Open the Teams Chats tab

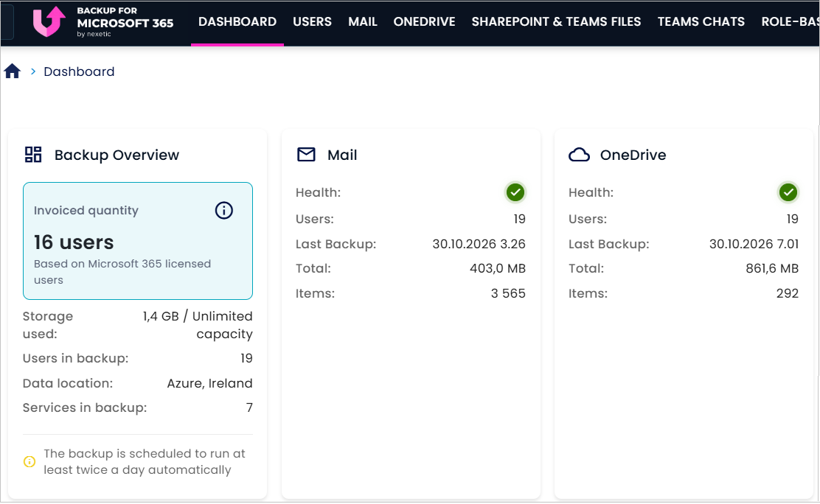tap(701, 21)
